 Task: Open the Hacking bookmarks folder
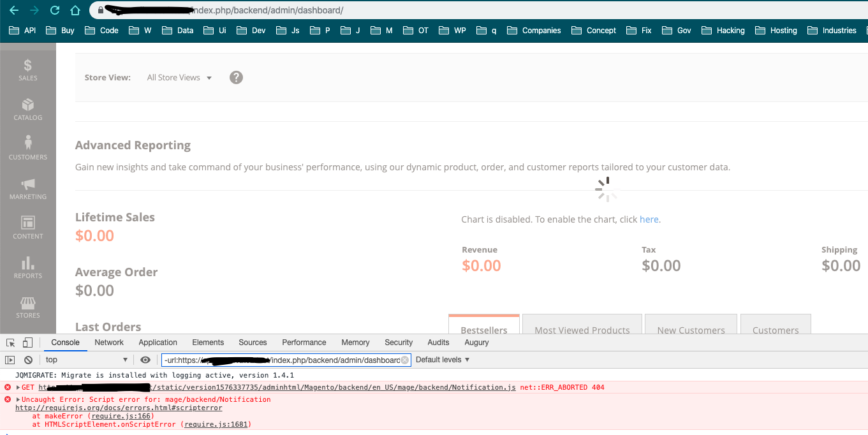click(x=723, y=30)
